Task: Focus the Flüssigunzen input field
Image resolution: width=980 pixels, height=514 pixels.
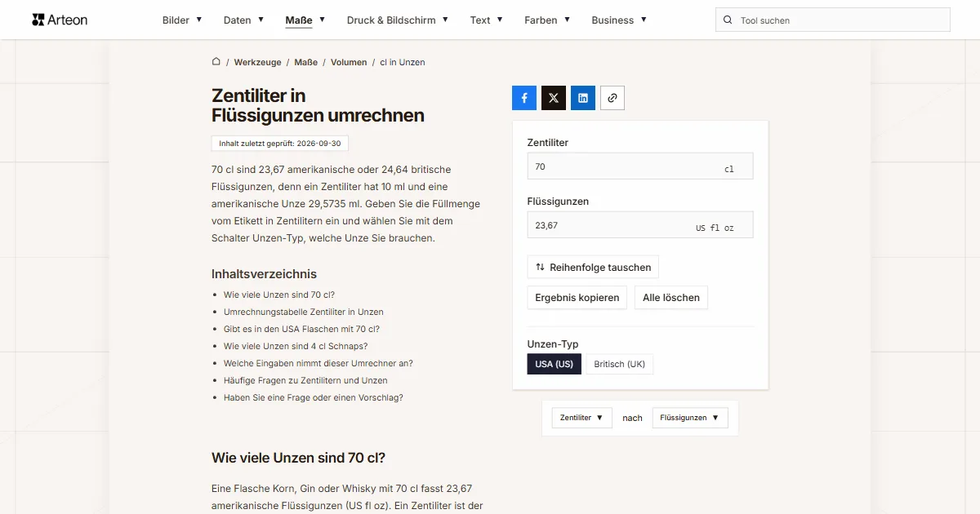Action: click(x=640, y=225)
